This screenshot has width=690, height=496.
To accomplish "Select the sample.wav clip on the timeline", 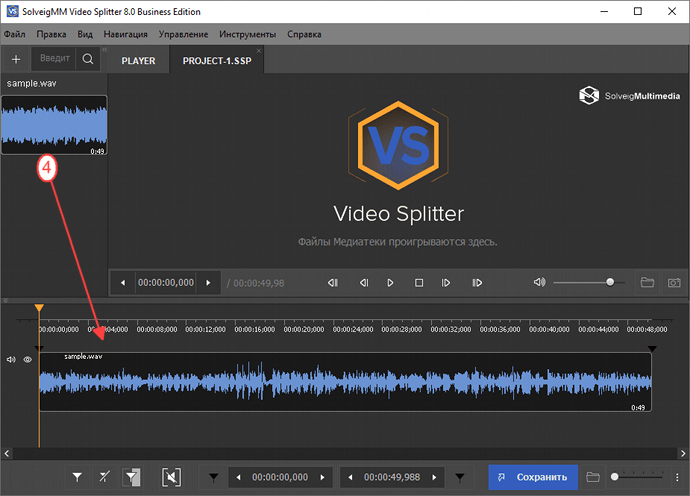I will (345, 382).
